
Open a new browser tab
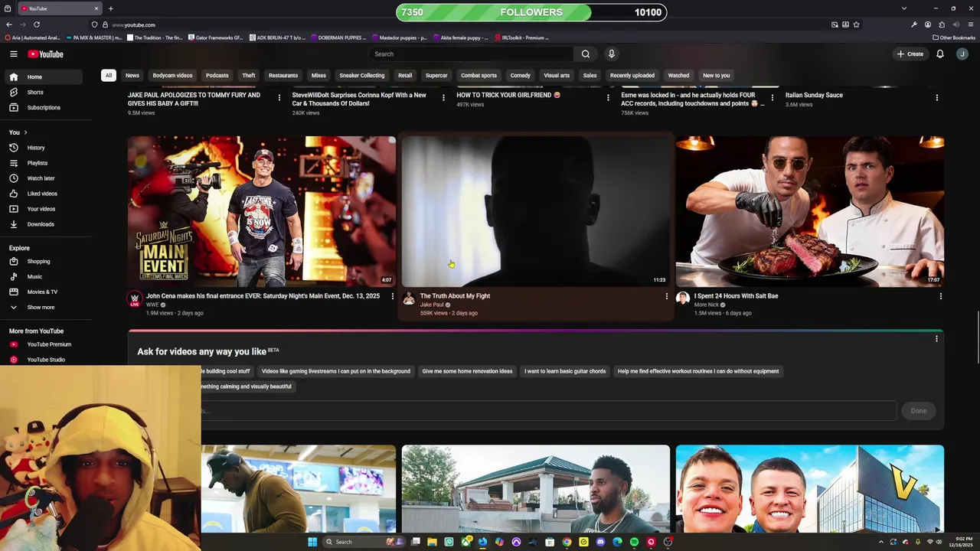click(x=110, y=8)
